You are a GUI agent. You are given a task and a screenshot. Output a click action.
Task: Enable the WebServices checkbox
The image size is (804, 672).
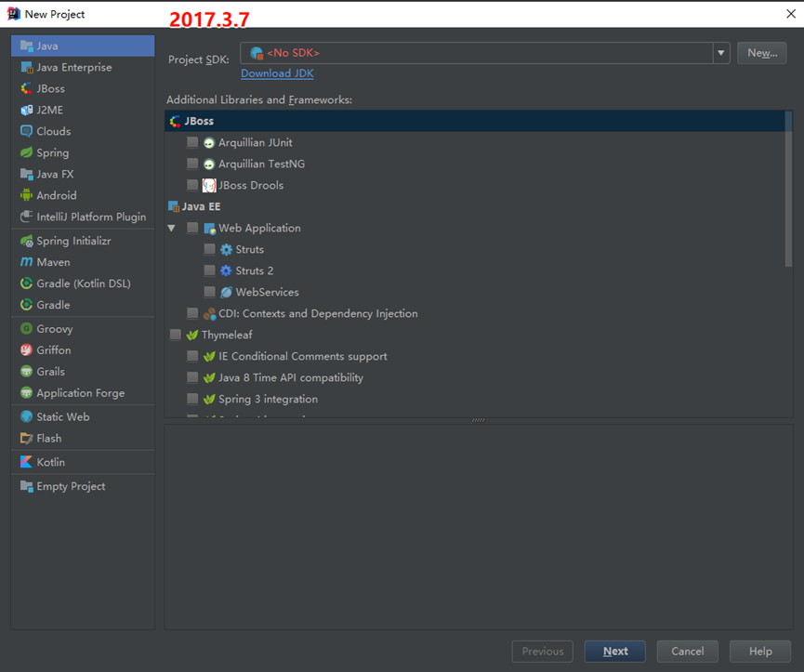click(x=209, y=292)
